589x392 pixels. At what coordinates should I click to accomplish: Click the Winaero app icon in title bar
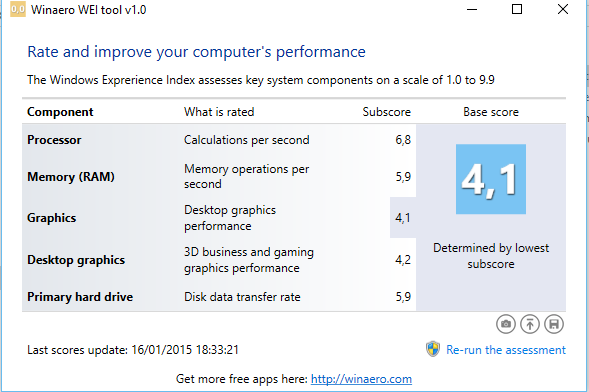(x=18, y=9)
